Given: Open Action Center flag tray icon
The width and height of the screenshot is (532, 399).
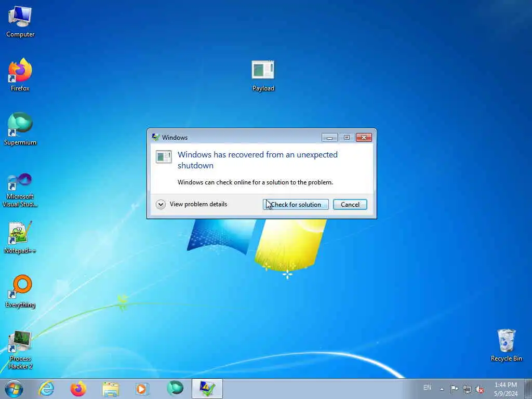Looking at the screenshot, I should (x=454, y=389).
